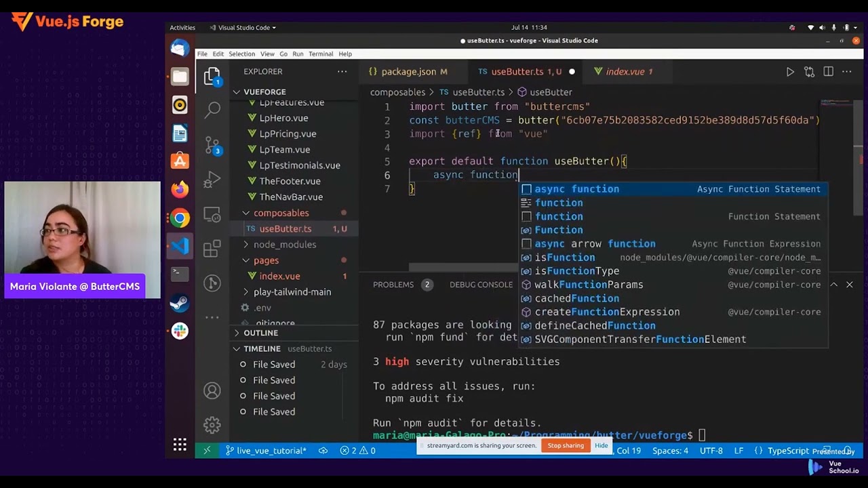This screenshot has height=488, width=868.
Task: Select the useButter.ts editor tab
Action: 525,71
